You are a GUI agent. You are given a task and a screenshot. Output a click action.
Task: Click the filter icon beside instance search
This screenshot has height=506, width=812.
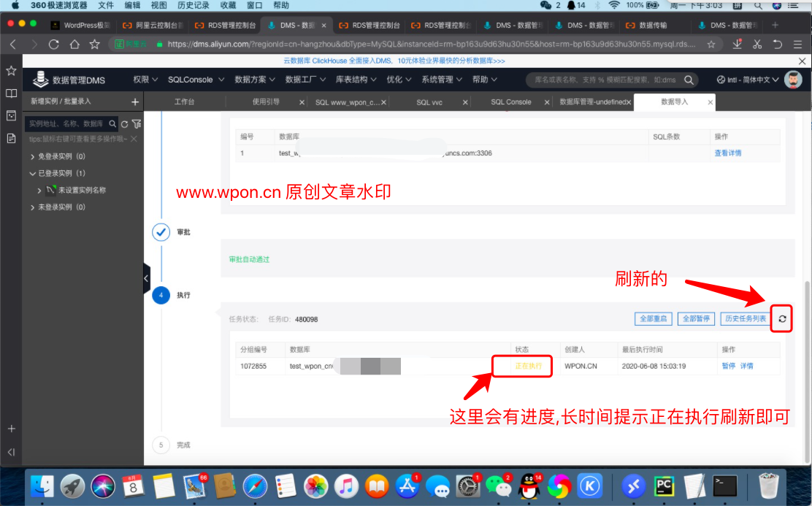pyautogui.click(x=136, y=124)
